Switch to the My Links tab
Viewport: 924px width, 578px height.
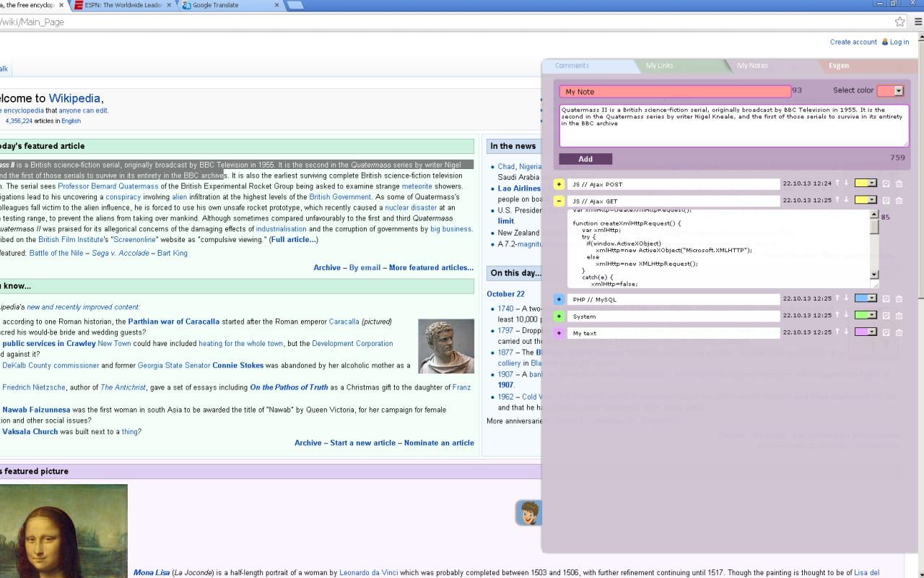(681, 66)
